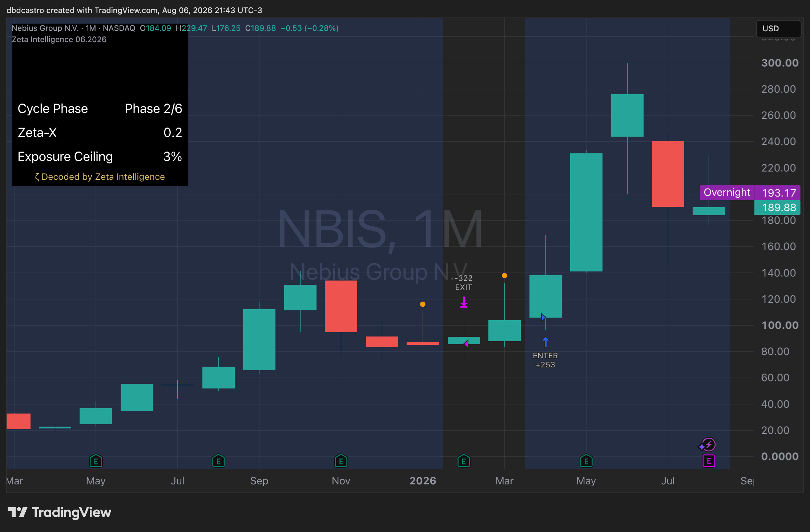Viewport: 810px width, 532px height.
Task: Open the magenta upcoming earnings marker
Action: tap(709, 461)
